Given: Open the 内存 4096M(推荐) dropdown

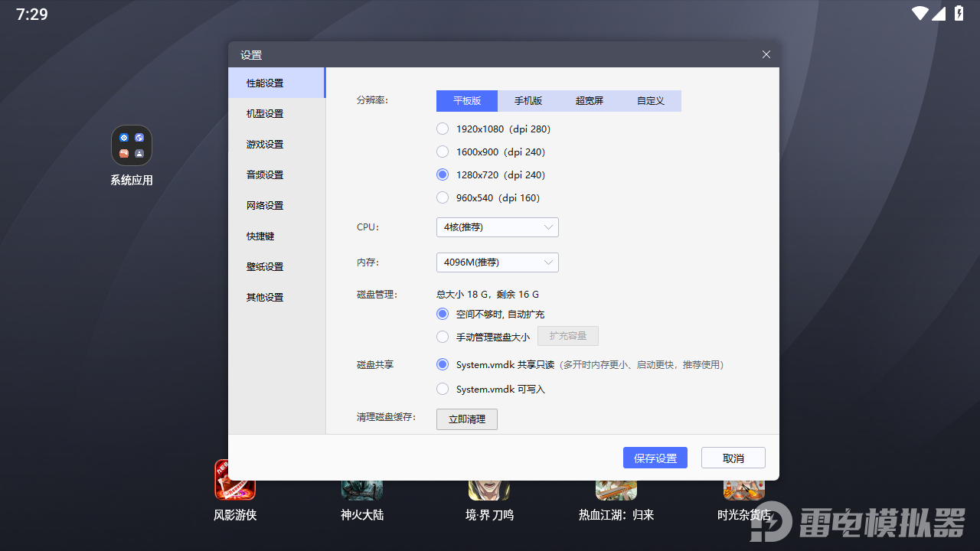Looking at the screenshot, I should [497, 262].
